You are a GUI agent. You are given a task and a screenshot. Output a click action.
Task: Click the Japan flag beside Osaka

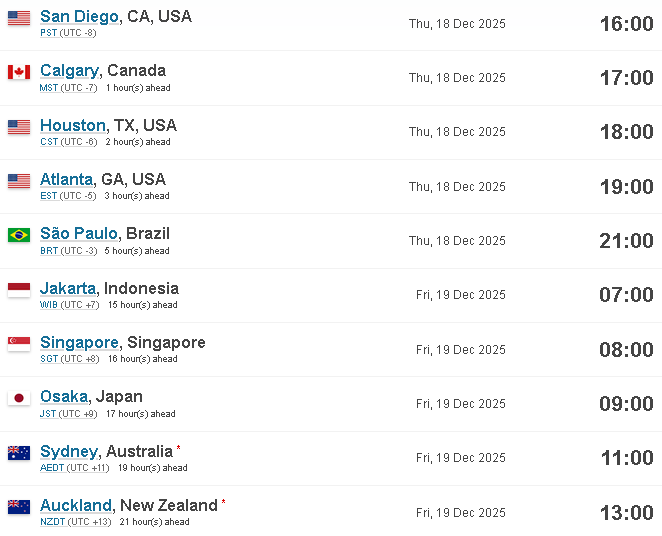coord(19,398)
